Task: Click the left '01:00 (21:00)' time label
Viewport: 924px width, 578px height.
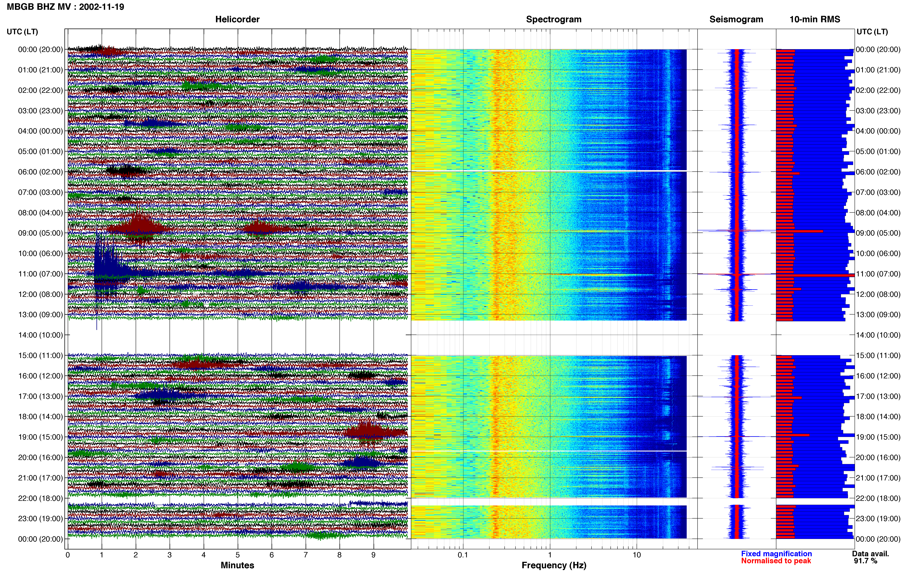Action: [40, 70]
